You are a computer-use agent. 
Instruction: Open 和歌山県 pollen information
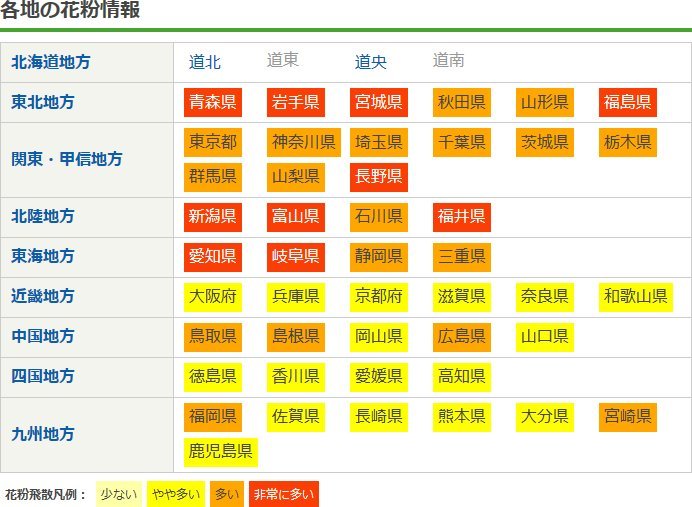[634, 297]
